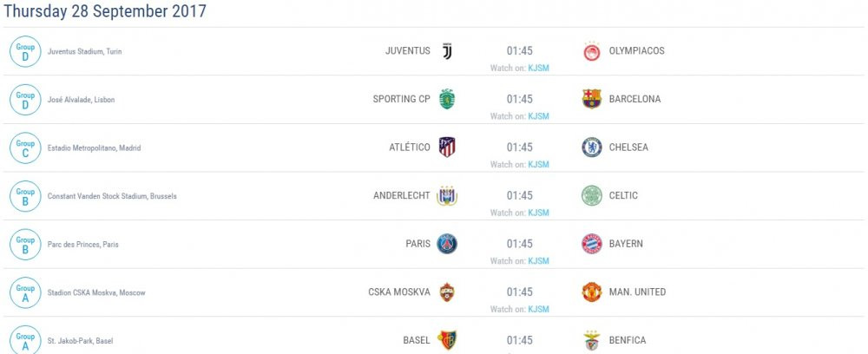Viewport: 868px width, 354px height.
Task: Open the Chelsea club crest
Action: 592,147
